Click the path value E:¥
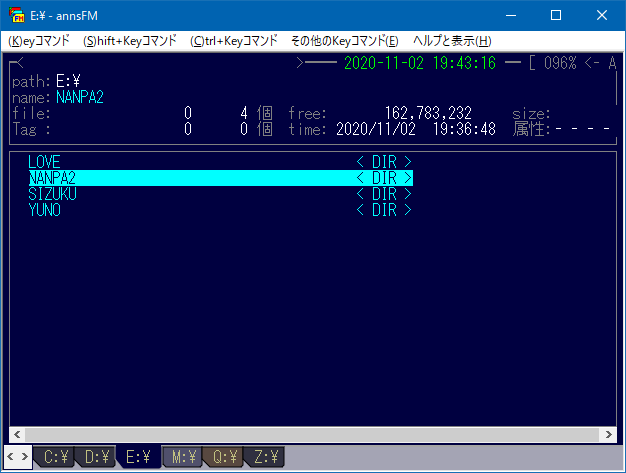 coord(68,81)
